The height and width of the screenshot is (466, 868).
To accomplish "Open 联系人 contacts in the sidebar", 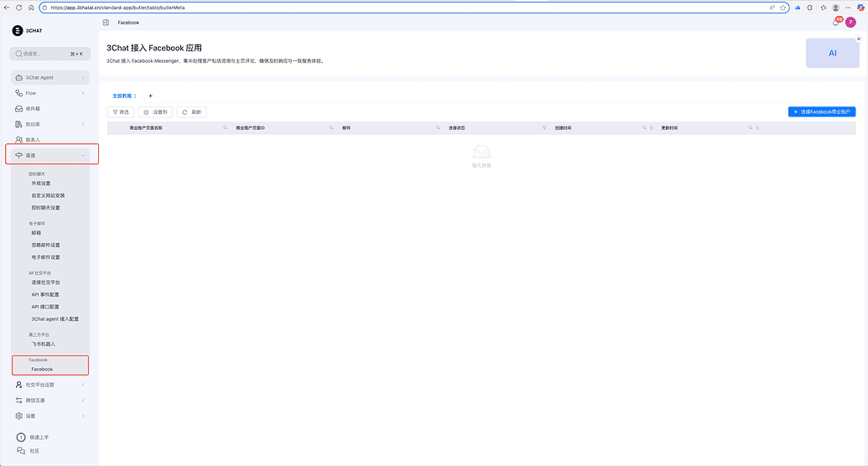I will [x=49, y=139].
